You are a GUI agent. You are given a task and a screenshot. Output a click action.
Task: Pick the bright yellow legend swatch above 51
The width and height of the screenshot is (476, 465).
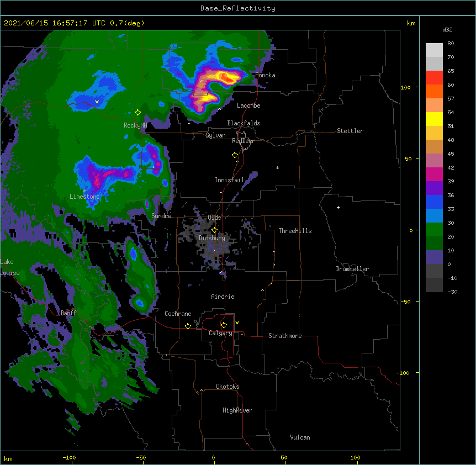tap(434, 119)
